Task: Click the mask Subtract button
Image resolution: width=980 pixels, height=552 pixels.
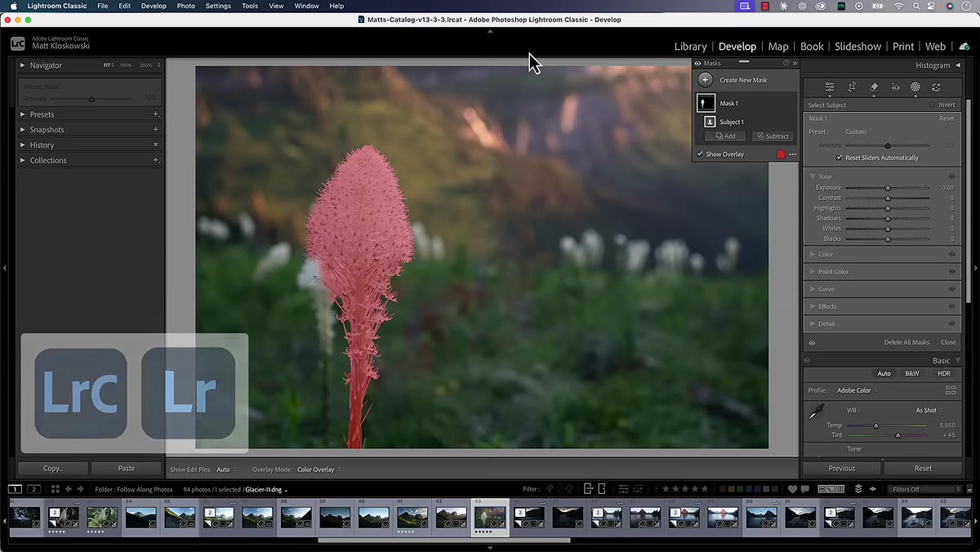Action: click(773, 136)
